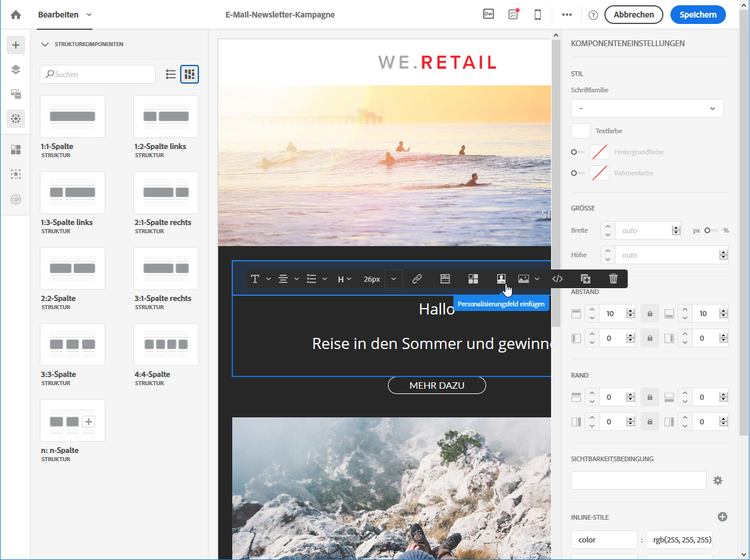Enable the Rahmenfarbe toggle

pyautogui.click(x=578, y=173)
